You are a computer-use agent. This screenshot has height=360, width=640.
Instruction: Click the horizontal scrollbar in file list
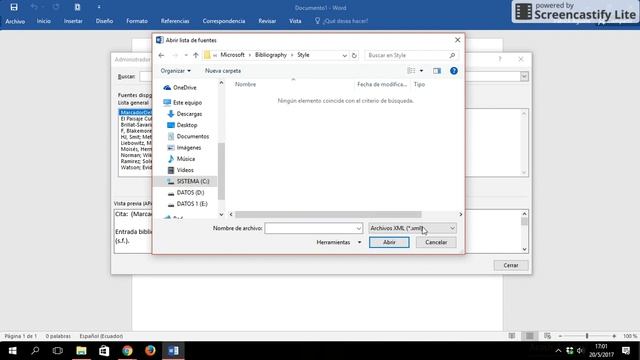click(328, 214)
